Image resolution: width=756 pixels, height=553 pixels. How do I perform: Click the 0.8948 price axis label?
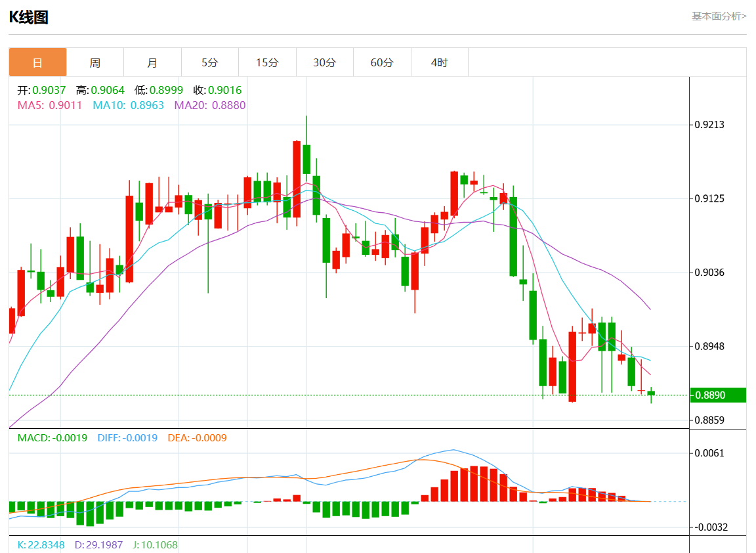709,347
